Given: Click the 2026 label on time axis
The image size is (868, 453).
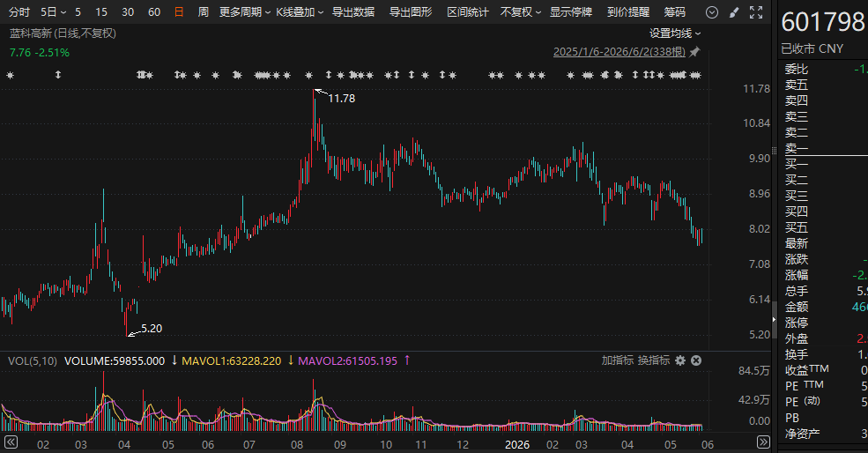Looking at the screenshot, I should tap(517, 444).
